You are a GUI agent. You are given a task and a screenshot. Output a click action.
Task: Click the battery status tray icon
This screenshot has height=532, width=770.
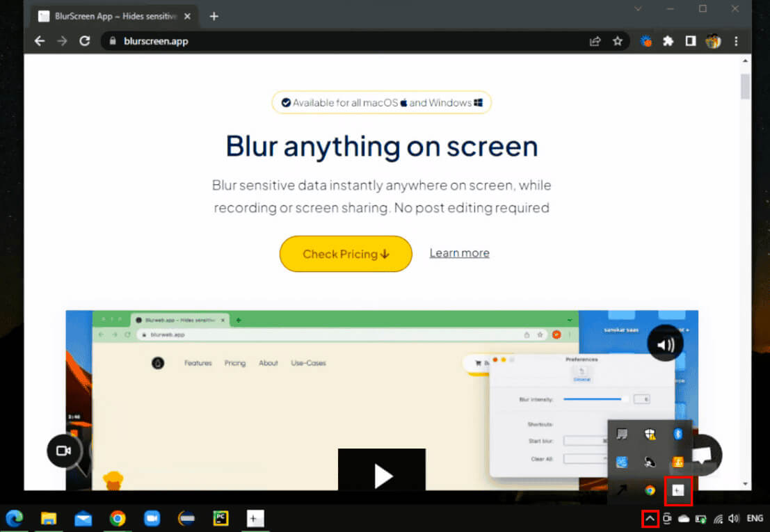(x=700, y=519)
